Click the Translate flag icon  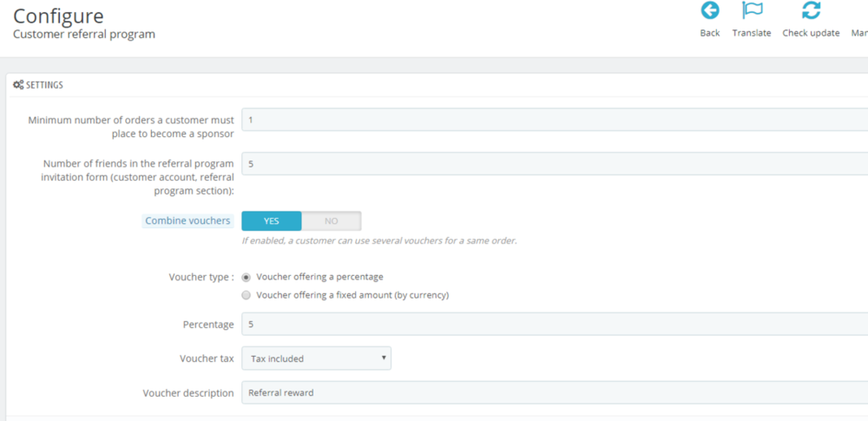752,11
